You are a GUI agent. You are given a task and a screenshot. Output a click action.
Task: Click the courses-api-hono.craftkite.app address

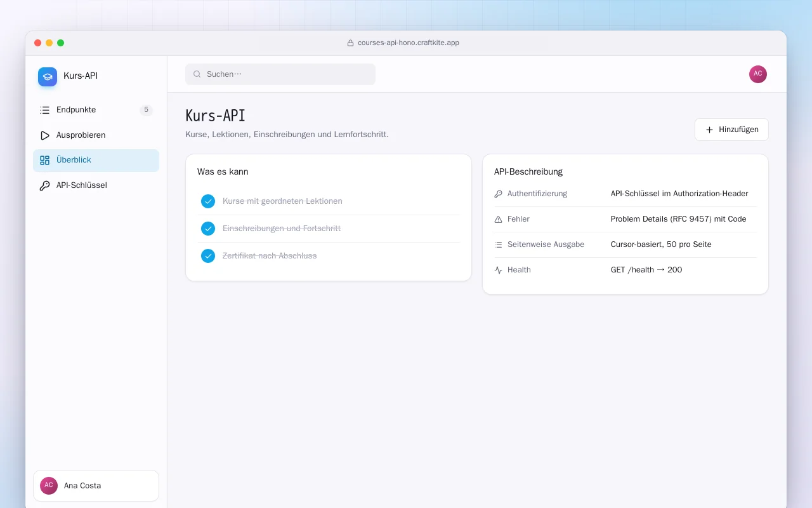click(x=409, y=43)
